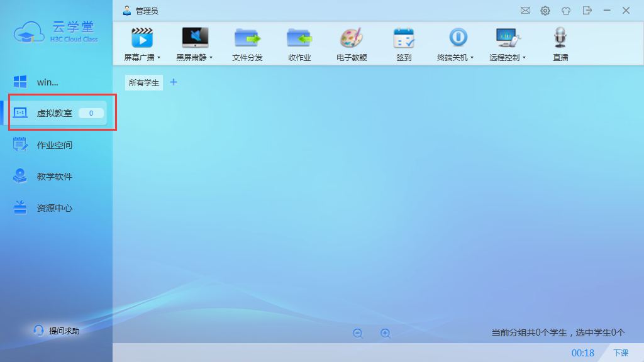The width and height of the screenshot is (644, 362).
Task: Minimize the window
Action: [607, 11]
